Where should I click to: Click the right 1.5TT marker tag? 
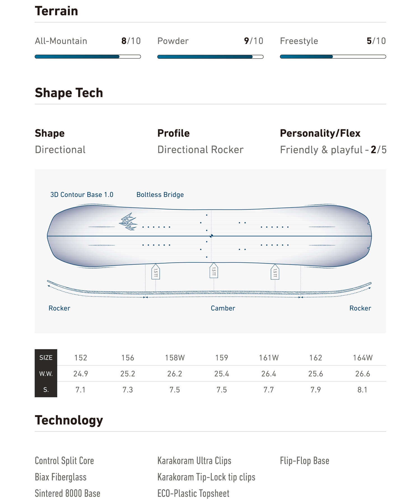275,272
